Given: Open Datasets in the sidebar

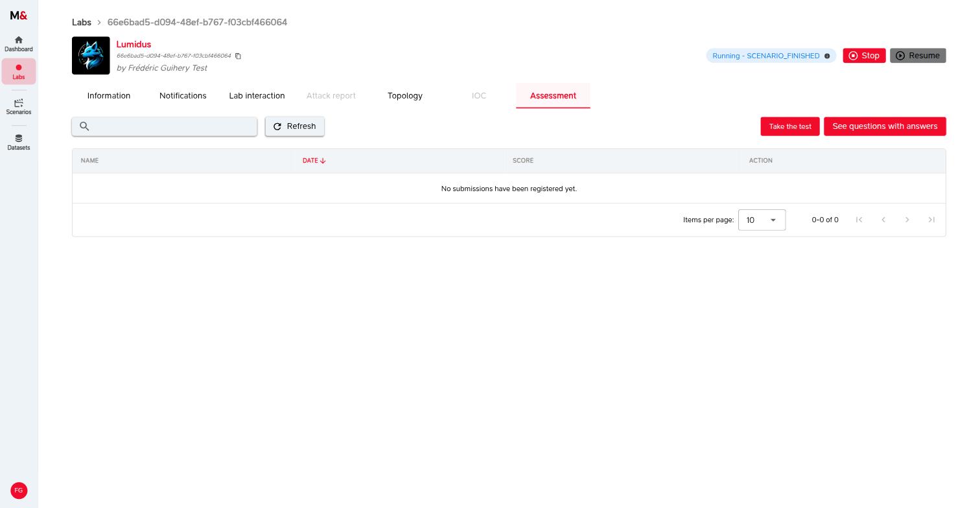Looking at the screenshot, I should pyautogui.click(x=18, y=142).
